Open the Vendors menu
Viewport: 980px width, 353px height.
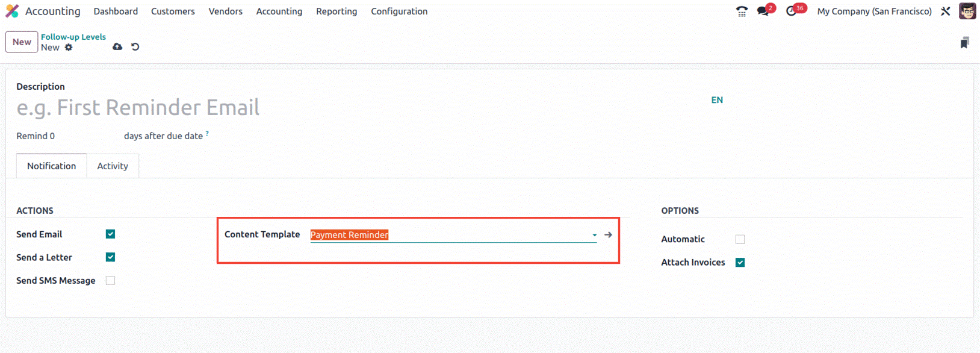point(226,11)
